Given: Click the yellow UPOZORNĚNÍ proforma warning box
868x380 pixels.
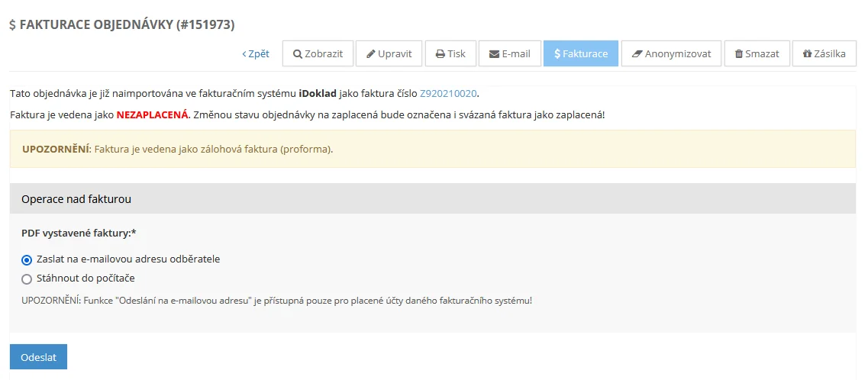Looking at the screenshot, I should click(433, 149).
